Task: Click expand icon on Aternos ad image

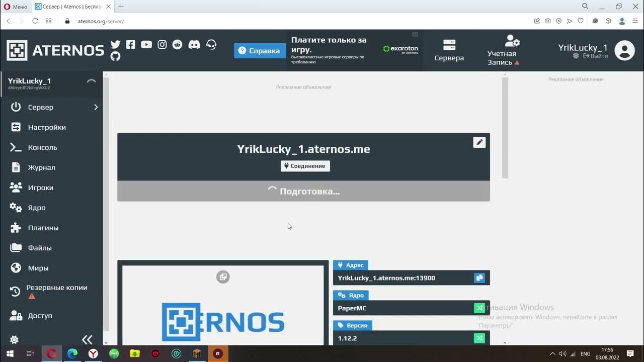Action: [x=223, y=277]
